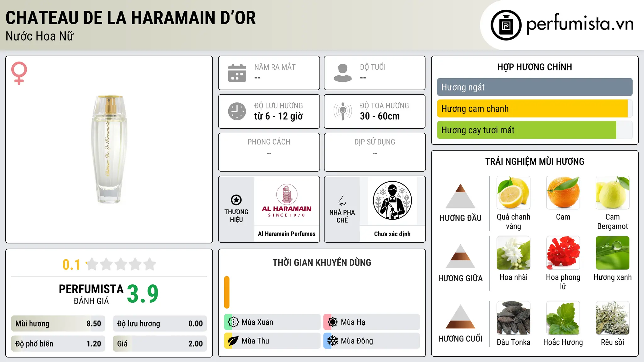Click the middle notes pyramid icon
644x362 pixels.
(x=460, y=256)
